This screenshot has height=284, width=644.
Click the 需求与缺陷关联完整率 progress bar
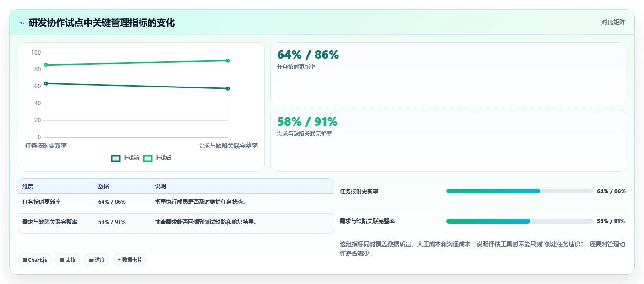520,221
